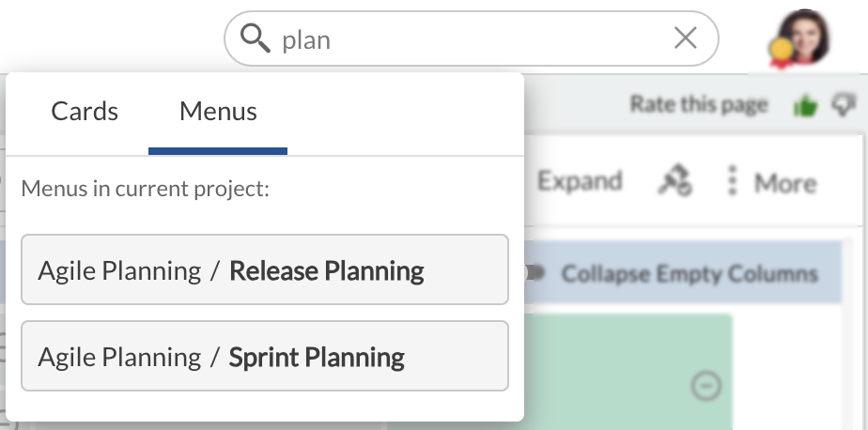Viewport: 868px width, 430px height.
Task: Click the minus circle on the green card
Action: coord(705,385)
